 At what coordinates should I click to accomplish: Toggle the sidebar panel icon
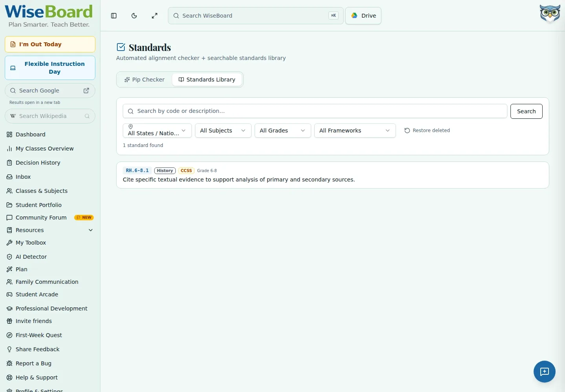tap(114, 16)
